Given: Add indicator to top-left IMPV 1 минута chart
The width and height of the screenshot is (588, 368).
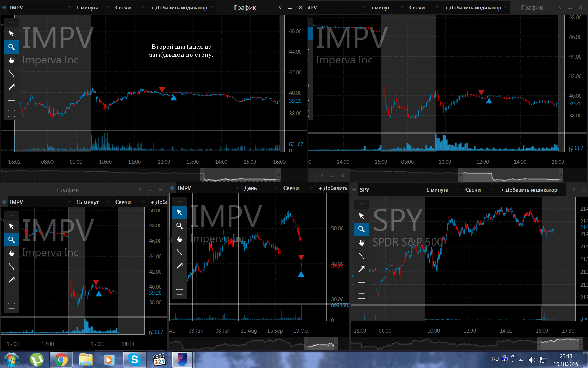Looking at the screenshot, I should (x=181, y=7).
